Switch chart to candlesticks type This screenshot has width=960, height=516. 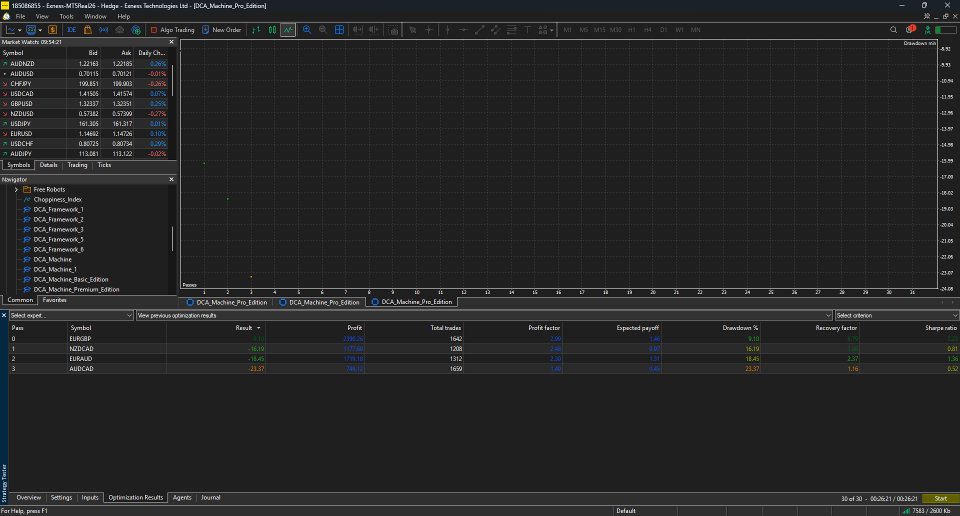[272, 29]
